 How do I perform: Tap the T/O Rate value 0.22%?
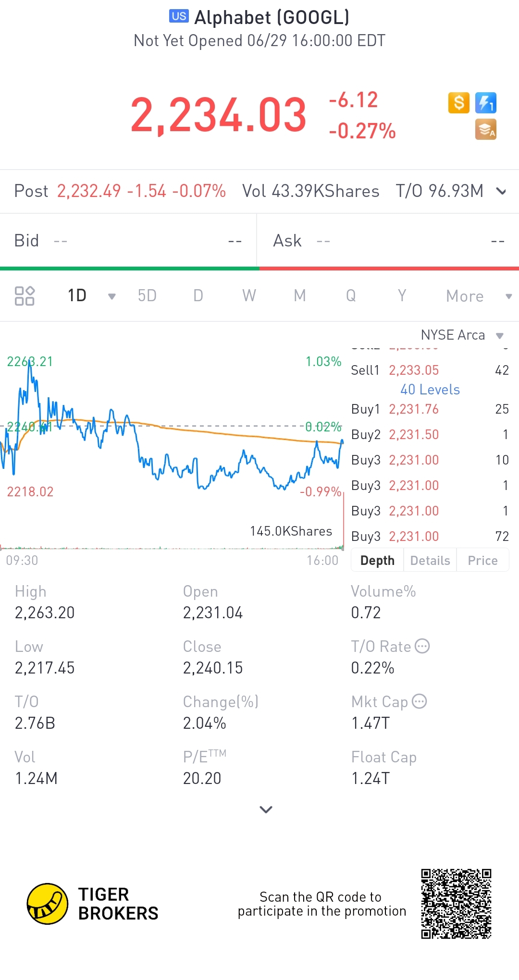click(x=372, y=668)
